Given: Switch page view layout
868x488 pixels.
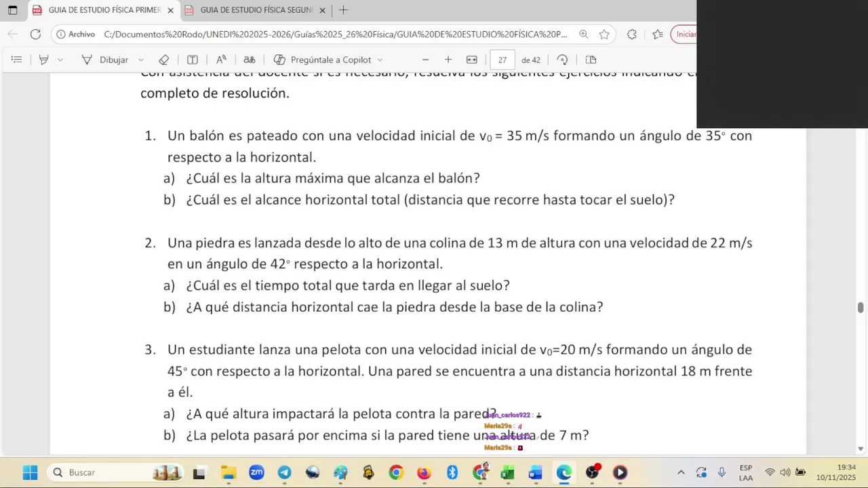Looking at the screenshot, I should [591, 60].
